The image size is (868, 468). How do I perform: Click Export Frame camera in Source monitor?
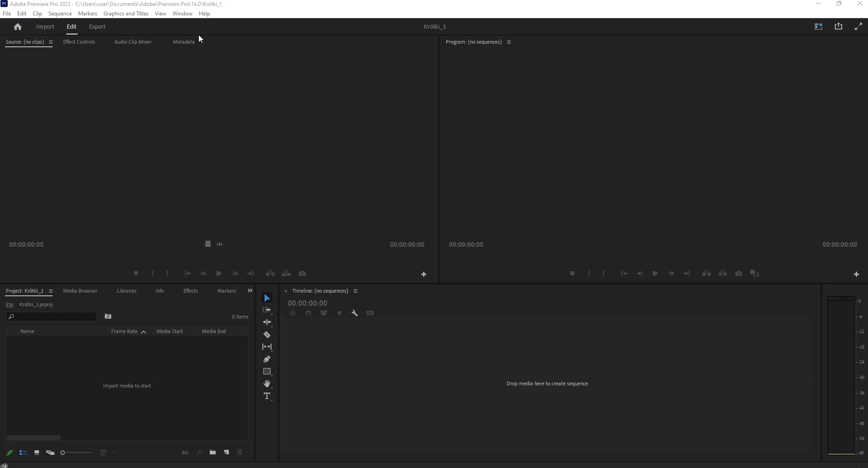click(x=302, y=274)
